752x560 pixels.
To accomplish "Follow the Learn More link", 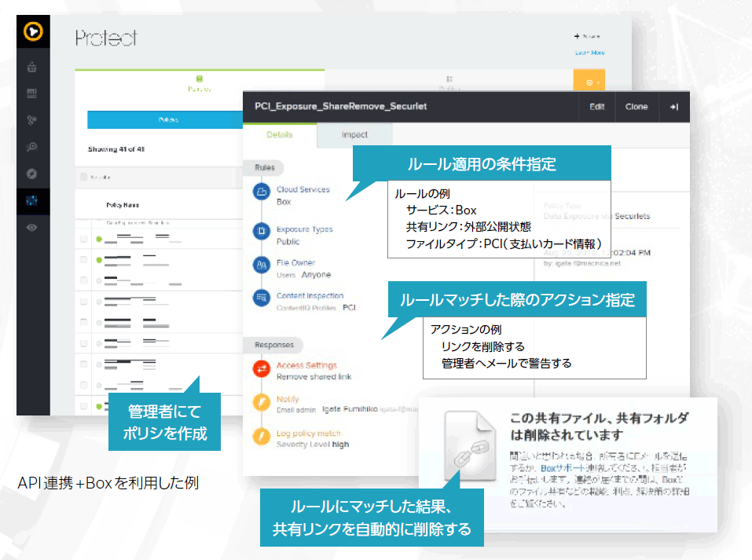I will [x=590, y=53].
